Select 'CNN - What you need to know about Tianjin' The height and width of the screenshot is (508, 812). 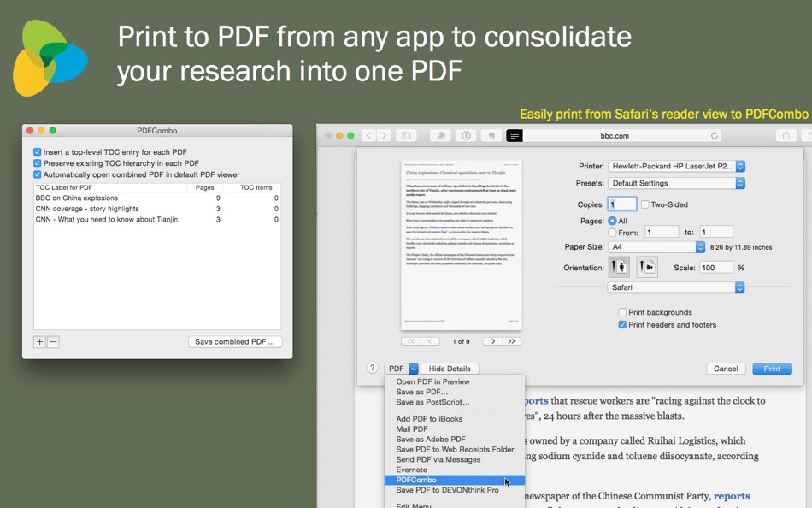(157, 220)
